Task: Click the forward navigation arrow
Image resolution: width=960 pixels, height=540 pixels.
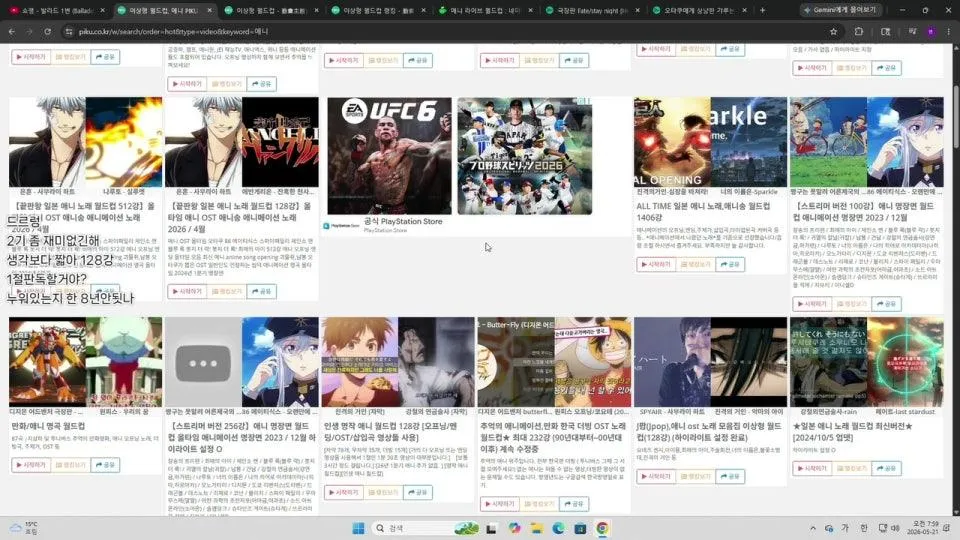Action: [x=29, y=31]
